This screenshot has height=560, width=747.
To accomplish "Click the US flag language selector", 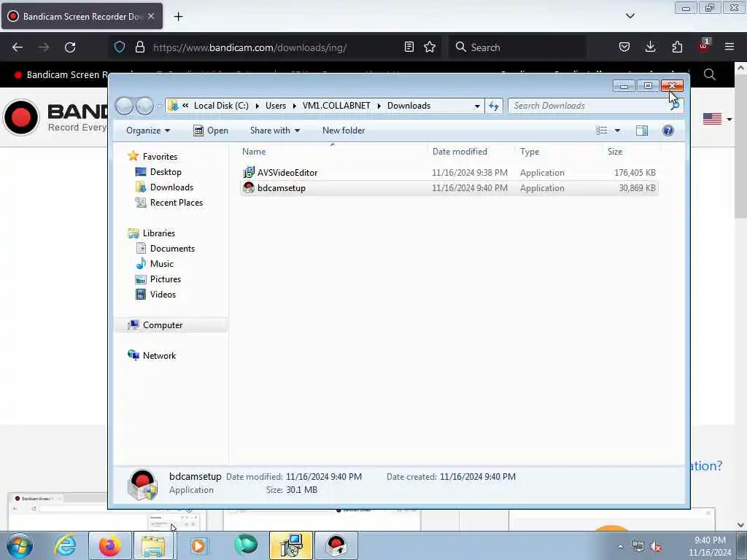I will [x=712, y=119].
